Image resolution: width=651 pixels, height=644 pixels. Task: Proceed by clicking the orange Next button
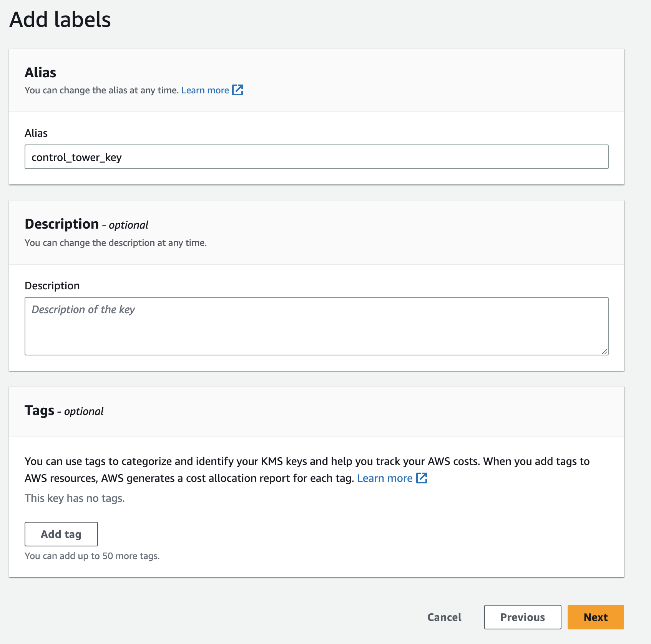click(x=595, y=617)
